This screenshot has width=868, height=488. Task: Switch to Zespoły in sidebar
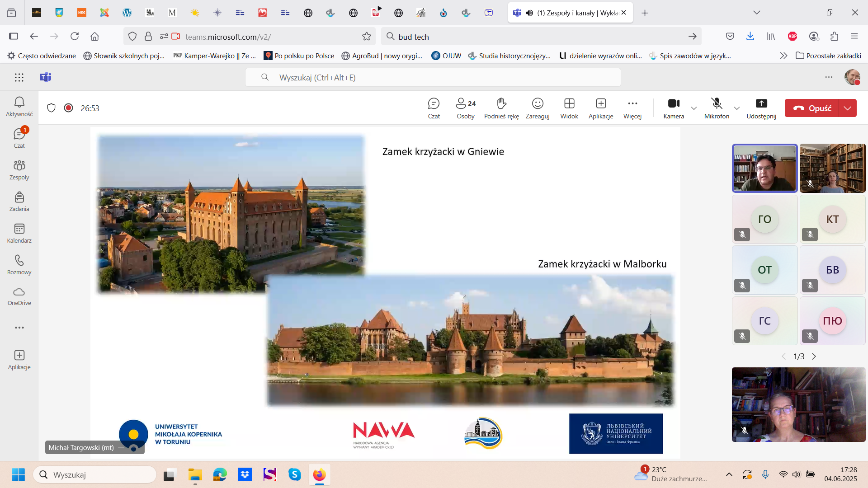click(x=19, y=170)
